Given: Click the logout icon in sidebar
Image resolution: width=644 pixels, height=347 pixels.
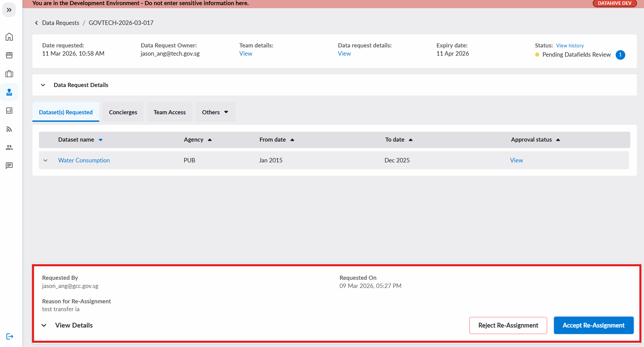Looking at the screenshot, I should pos(10,336).
